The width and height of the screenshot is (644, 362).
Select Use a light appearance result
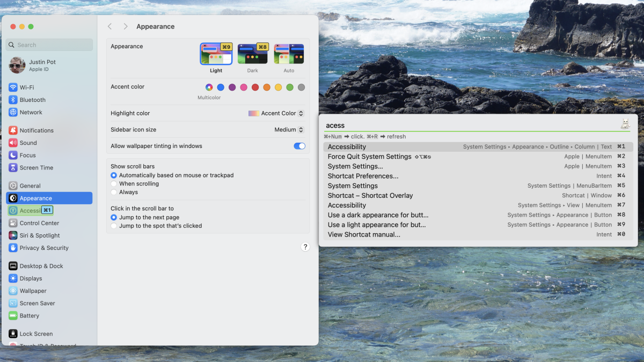pos(478,225)
